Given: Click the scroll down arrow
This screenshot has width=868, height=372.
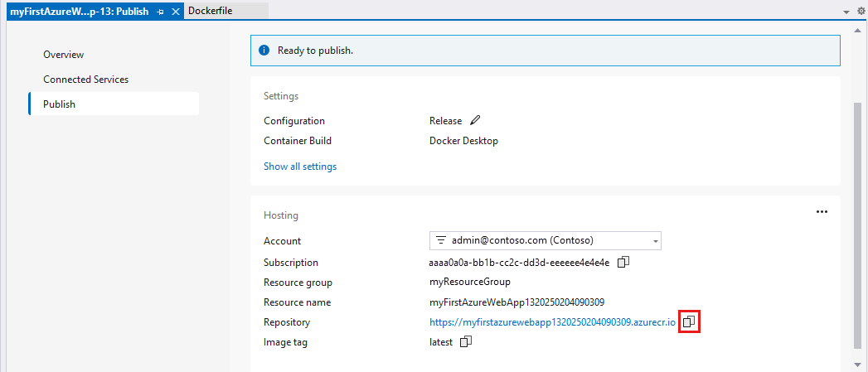Looking at the screenshot, I should pos(860,365).
